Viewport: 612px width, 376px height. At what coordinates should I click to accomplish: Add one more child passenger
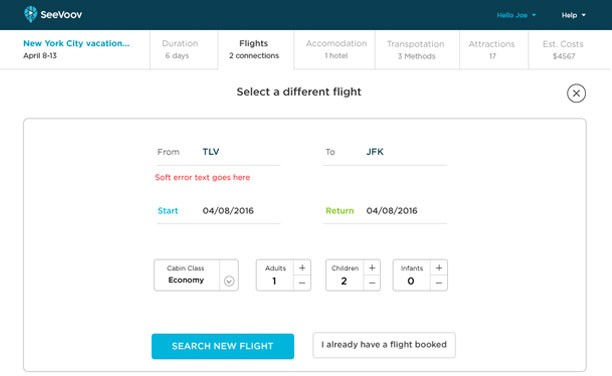pyautogui.click(x=372, y=268)
